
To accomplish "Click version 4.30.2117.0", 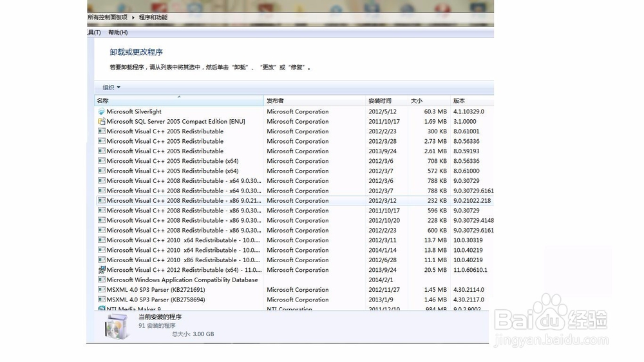I will (x=469, y=300).
